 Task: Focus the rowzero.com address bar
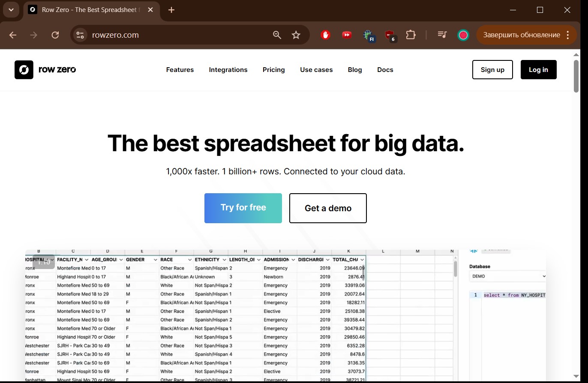coord(180,35)
